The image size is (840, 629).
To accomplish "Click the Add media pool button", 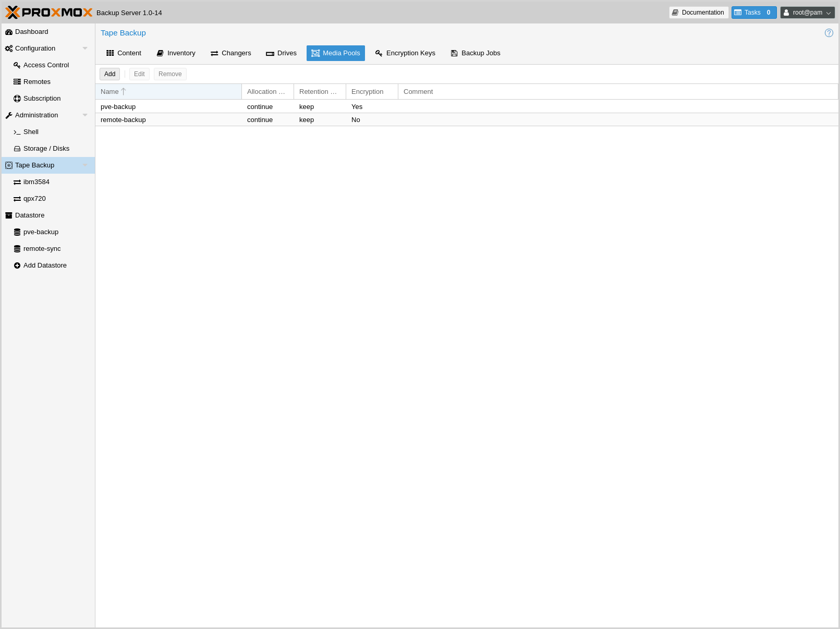I will tap(109, 74).
